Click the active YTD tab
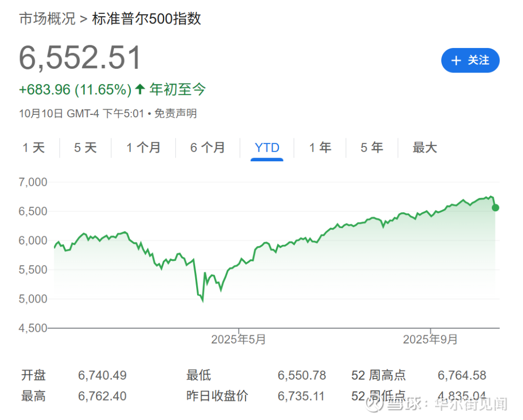Screen dimensions: 523x420 coord(267,147)
